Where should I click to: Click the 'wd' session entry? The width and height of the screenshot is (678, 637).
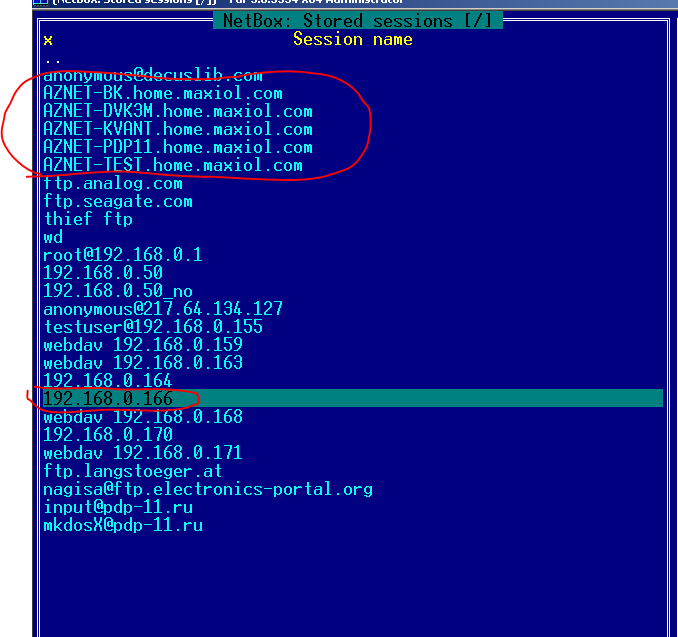[53, 237]
